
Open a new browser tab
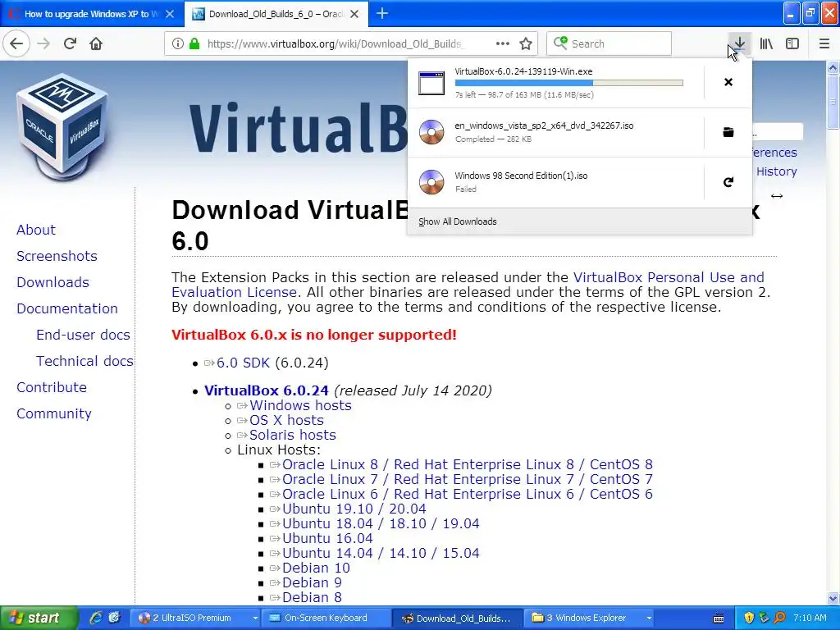click(382, 13)
